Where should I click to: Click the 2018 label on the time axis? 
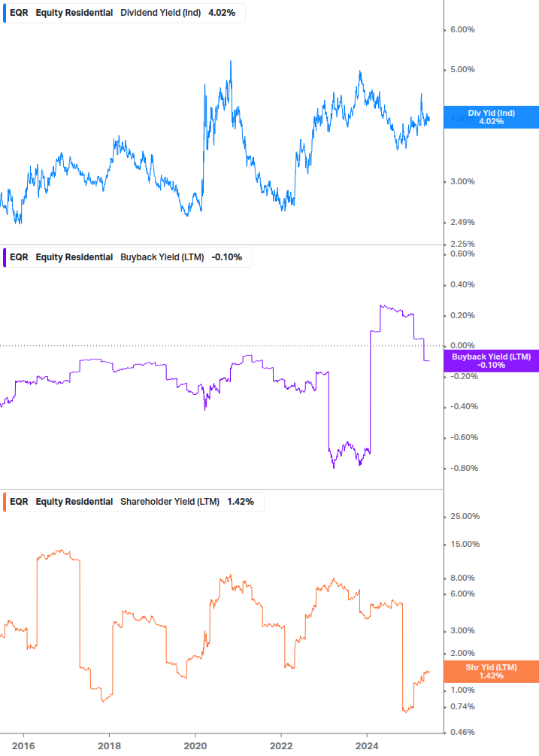click(x=109, y=746)
